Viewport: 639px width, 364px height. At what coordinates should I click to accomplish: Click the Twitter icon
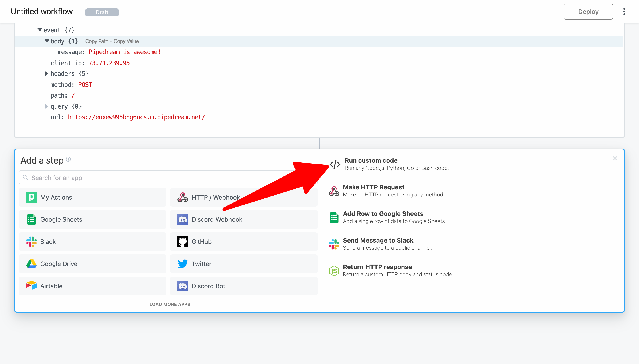click(182, 264)
